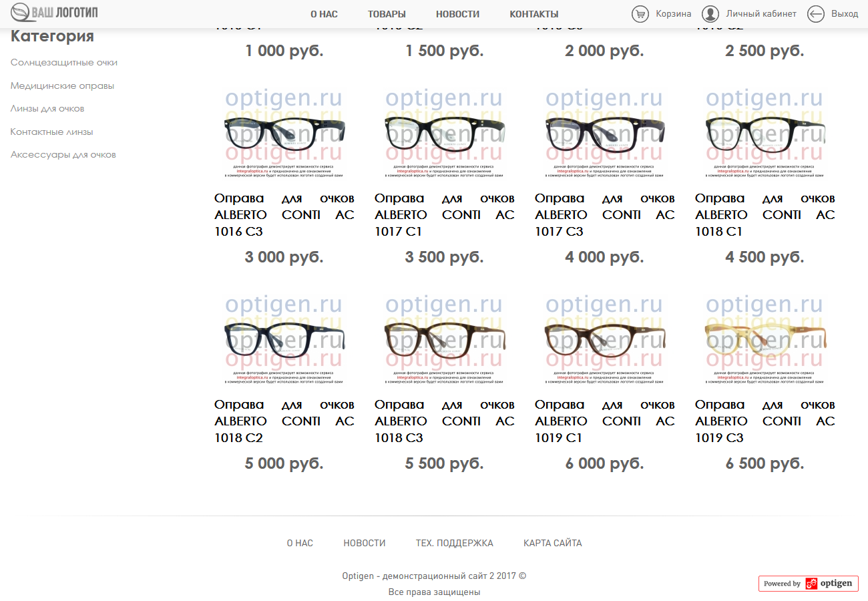
Task: Select Солнцезащитные очки category
Action: pos(64,63)
